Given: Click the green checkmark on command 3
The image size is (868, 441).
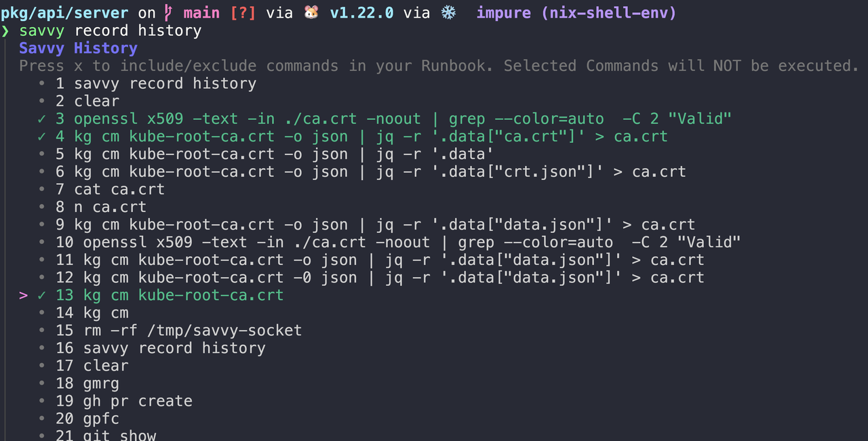Looking at the screenshot, I should 42,119.
